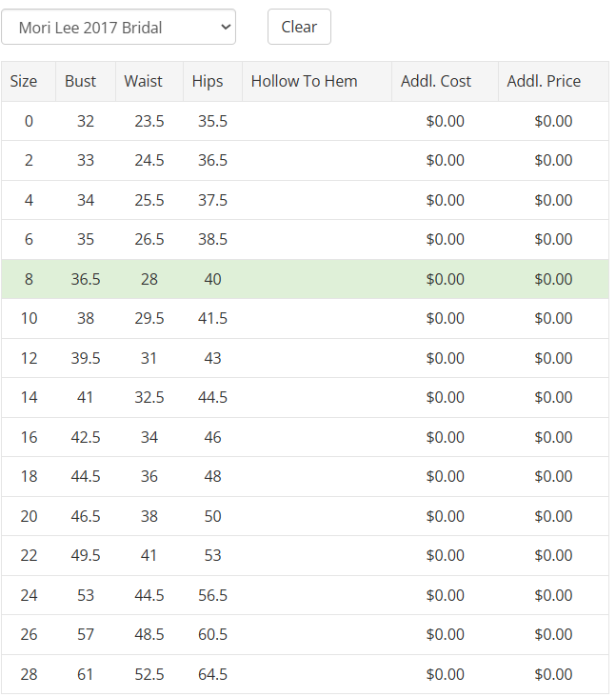The image size is (616, 697).
Task: Select the highlighted size 8 row
Action: click(x=305, y=279)
